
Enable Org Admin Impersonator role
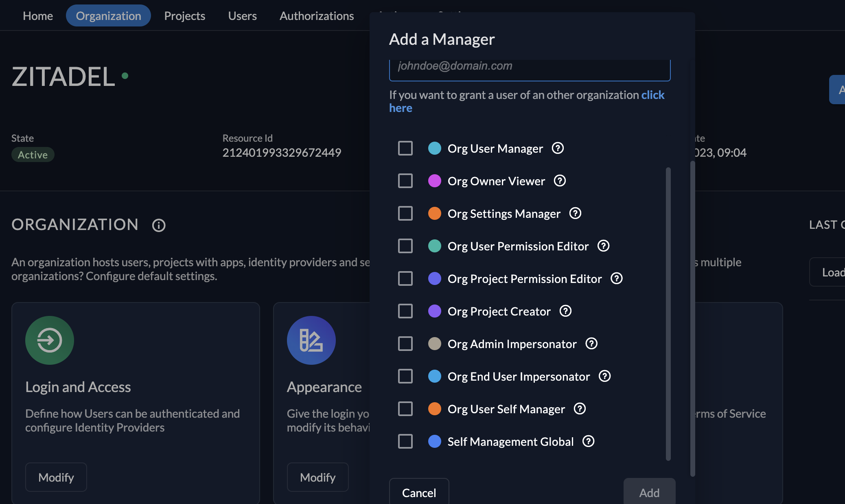point(405,344)
